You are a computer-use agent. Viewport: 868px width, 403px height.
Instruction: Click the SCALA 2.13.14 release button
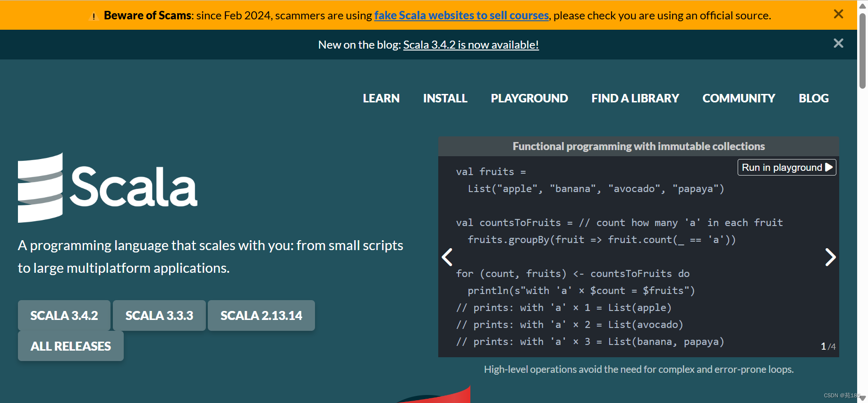pos(261,315)
